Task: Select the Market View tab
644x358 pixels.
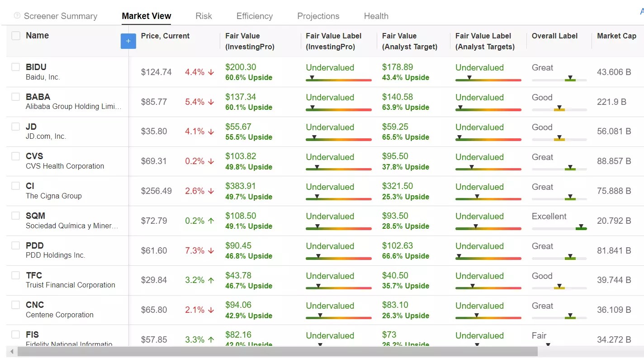Action: tap(147, 16)
